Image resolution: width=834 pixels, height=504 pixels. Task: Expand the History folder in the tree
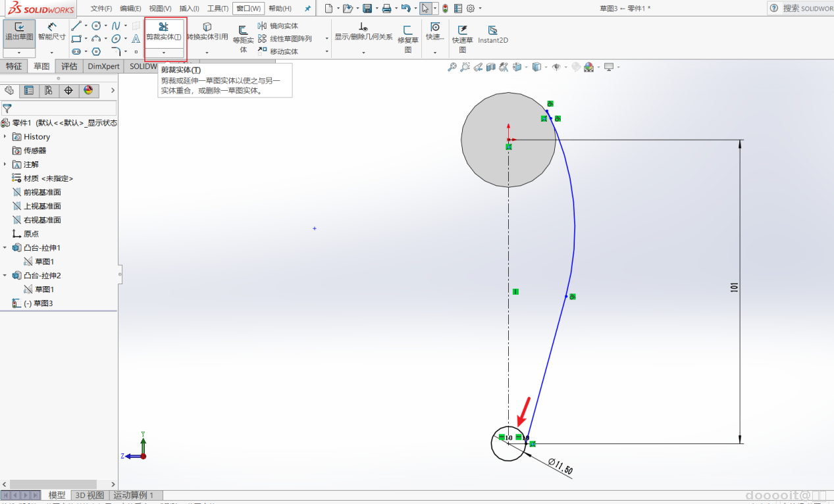[x=5, y=137]
